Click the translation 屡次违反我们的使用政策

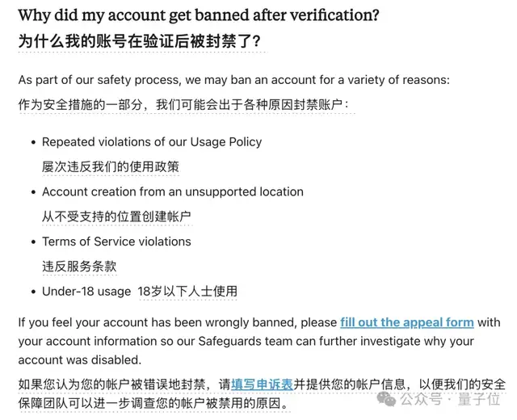(111, 167)
